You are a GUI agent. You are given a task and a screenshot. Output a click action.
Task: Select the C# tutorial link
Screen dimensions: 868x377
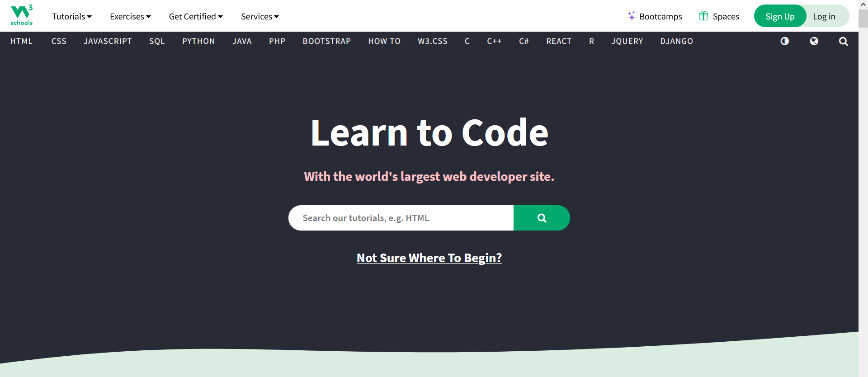pos(524,41)
